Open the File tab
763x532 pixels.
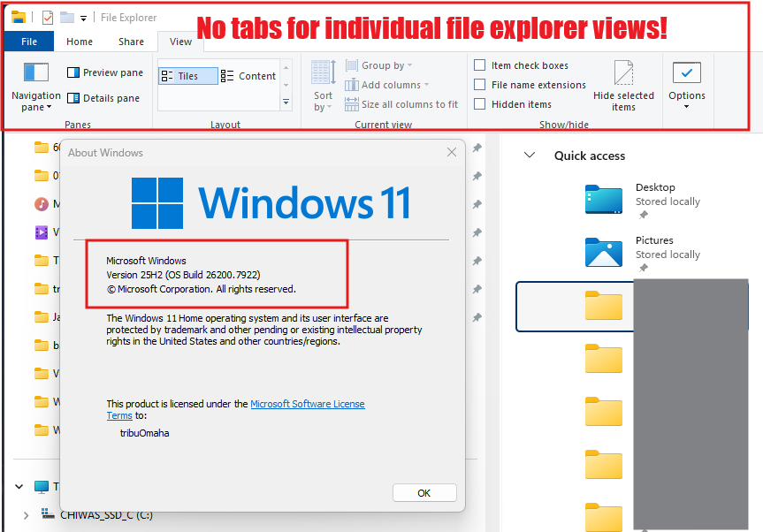(29, 42)
